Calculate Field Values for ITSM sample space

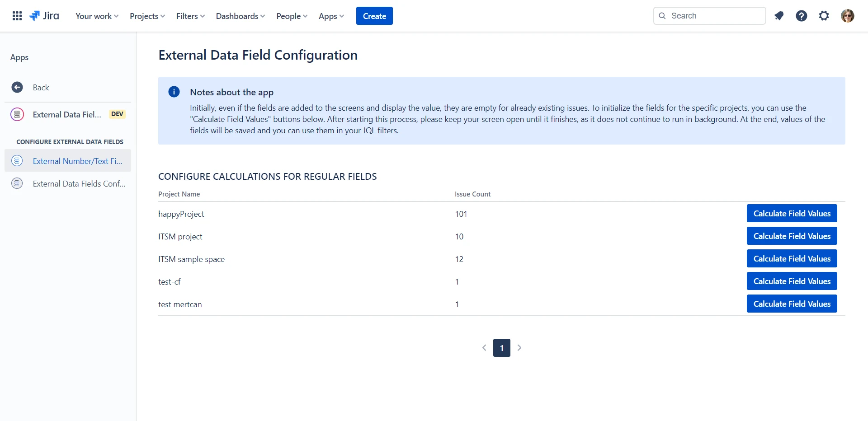point(792,258)
